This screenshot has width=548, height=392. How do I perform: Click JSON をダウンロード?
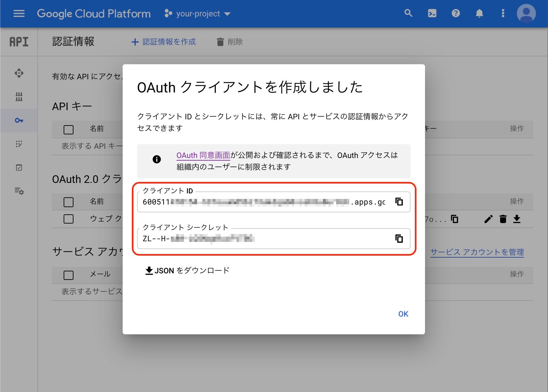187,271
